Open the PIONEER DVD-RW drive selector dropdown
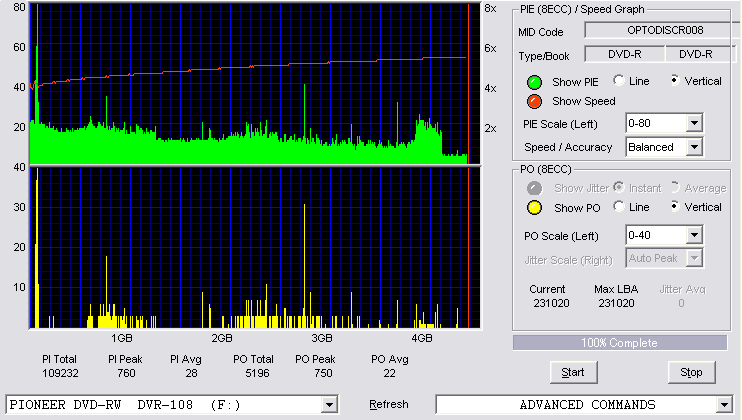The height and width of the screenshot is (420, 742). [329, 405]
